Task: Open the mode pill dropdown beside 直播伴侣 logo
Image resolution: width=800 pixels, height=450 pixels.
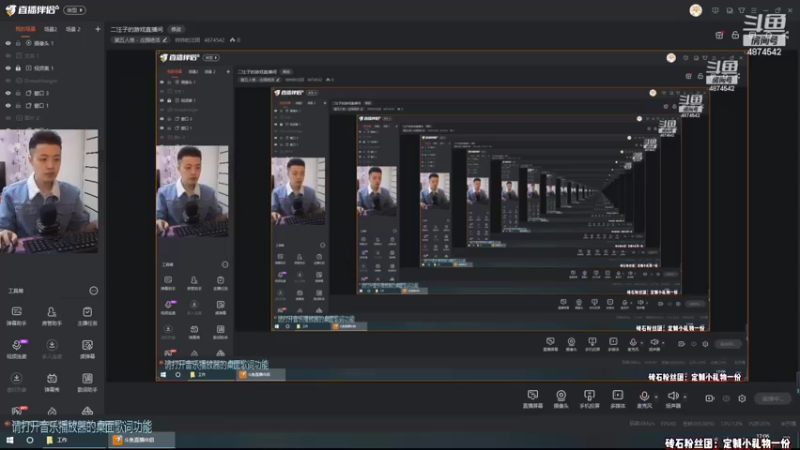Action: coord(74,10)
